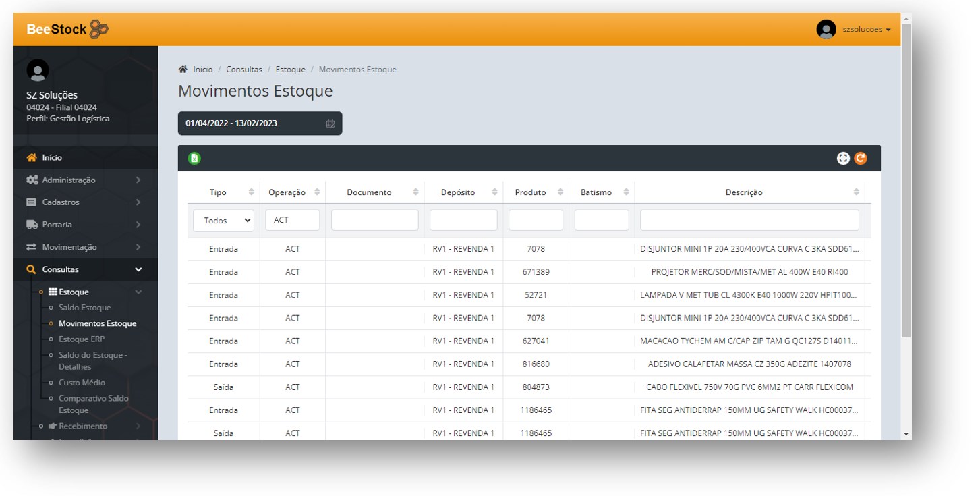Sort table by Tipo column arrows
This screenshot has height=496, width=980.
pyautogui.click(x=252, y=192)
